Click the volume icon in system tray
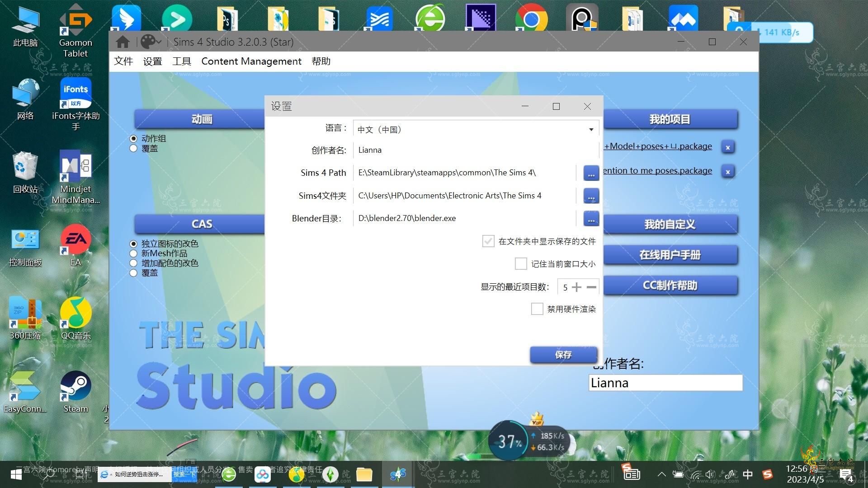This screenshot has height=488, width=868. pyautogui.click(x=710, y=474)
